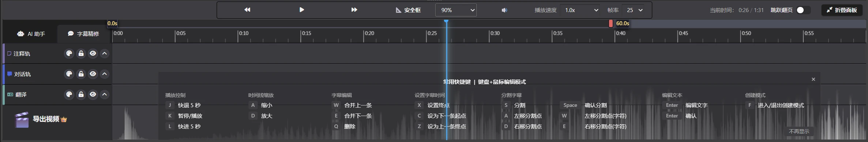This screenshot has width=868, height=142.
Task: Click the clapperboard export icon
Action: coord(22,120)
